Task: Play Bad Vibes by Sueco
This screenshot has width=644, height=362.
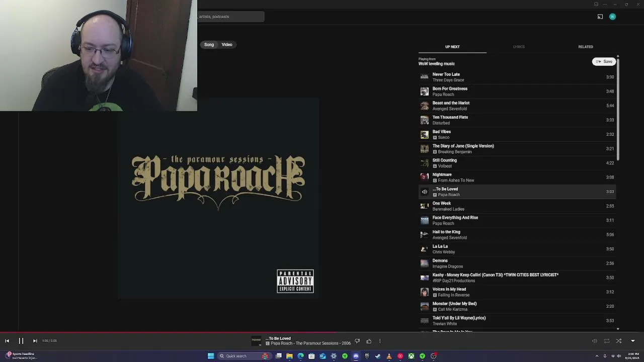Action: (517, 134)
